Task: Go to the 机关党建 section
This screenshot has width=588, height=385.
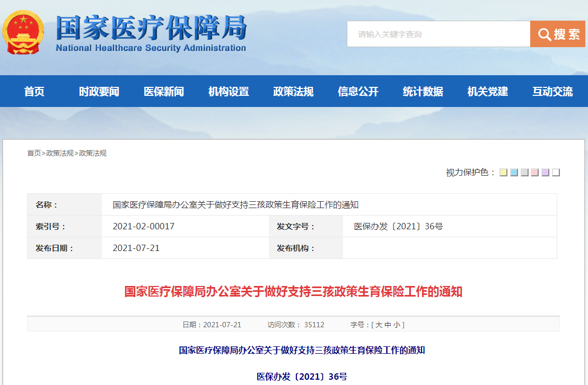Action: 487,92
